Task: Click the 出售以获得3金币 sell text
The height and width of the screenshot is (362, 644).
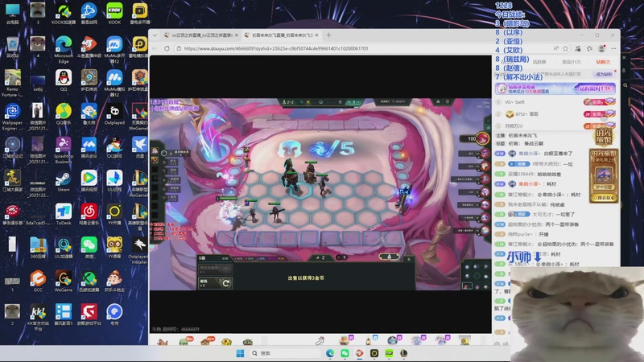Action: 306,278
